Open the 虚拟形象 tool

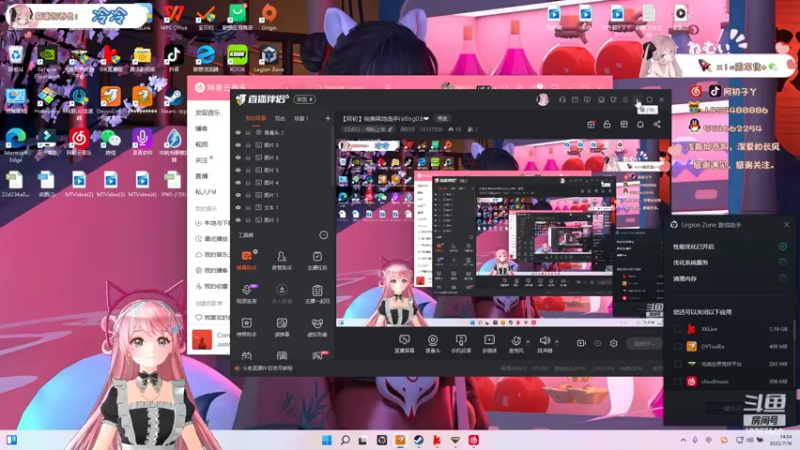click(x=317, y=328)
